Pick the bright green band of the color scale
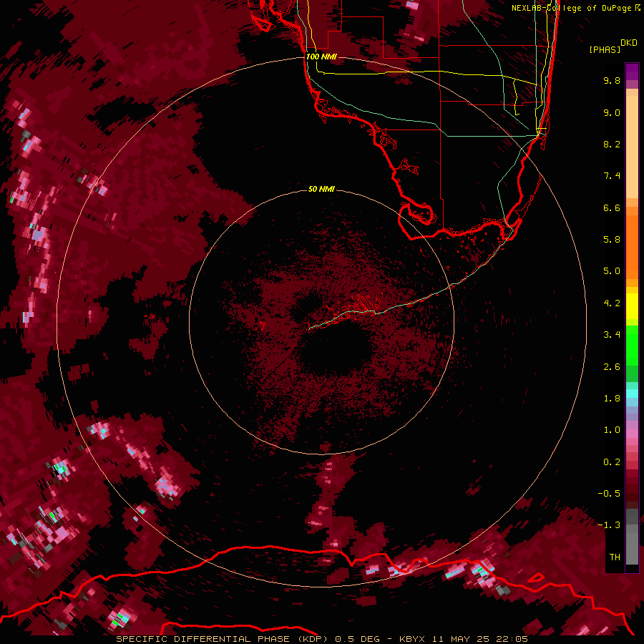644x644 pixels. [x=632, y=347]
